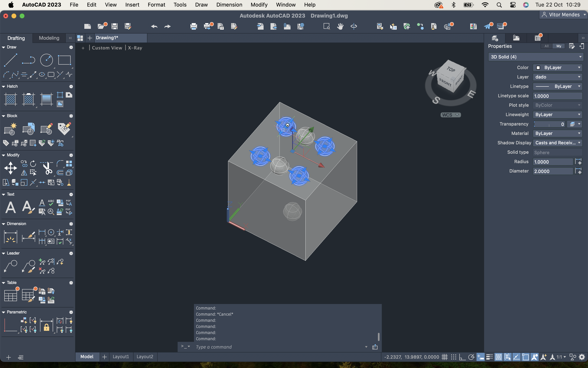
Task: Toggle Polar tracking in status bar
Action: click(471, 357)
